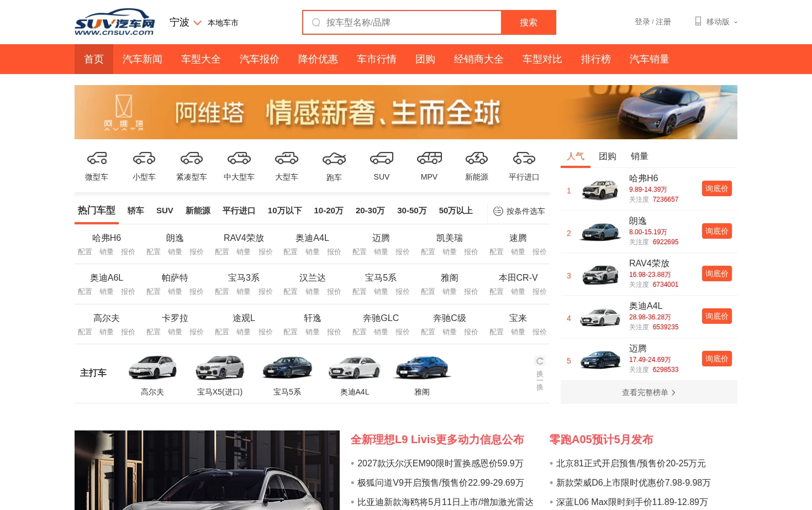
Task: Open the 宁波 city dropdown
Action: coord(185,23)
